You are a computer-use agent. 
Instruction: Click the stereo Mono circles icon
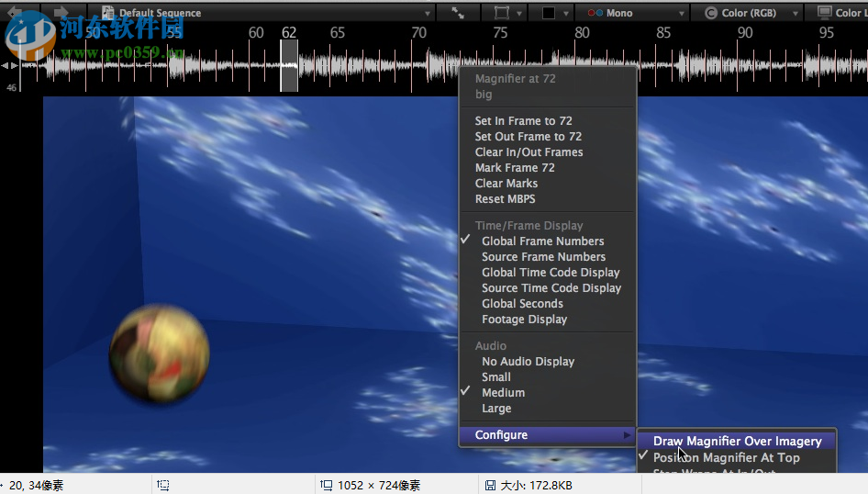click(x=595, y=13)
